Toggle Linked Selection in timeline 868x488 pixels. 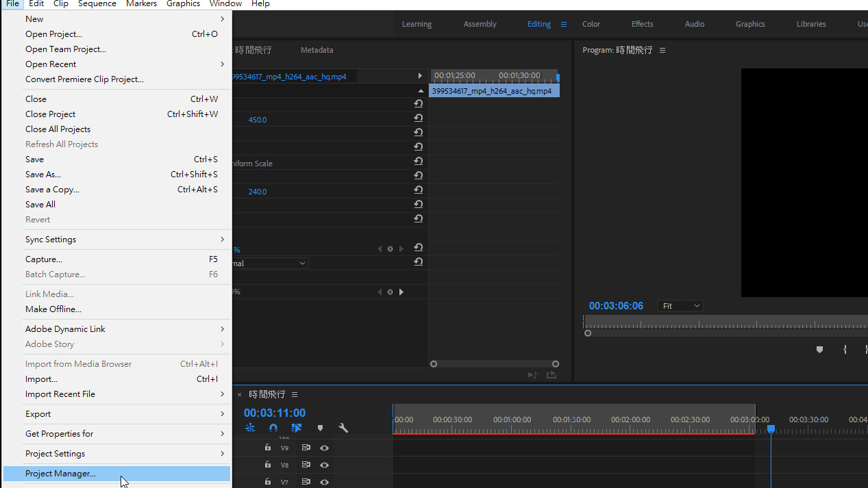(297, 428)
